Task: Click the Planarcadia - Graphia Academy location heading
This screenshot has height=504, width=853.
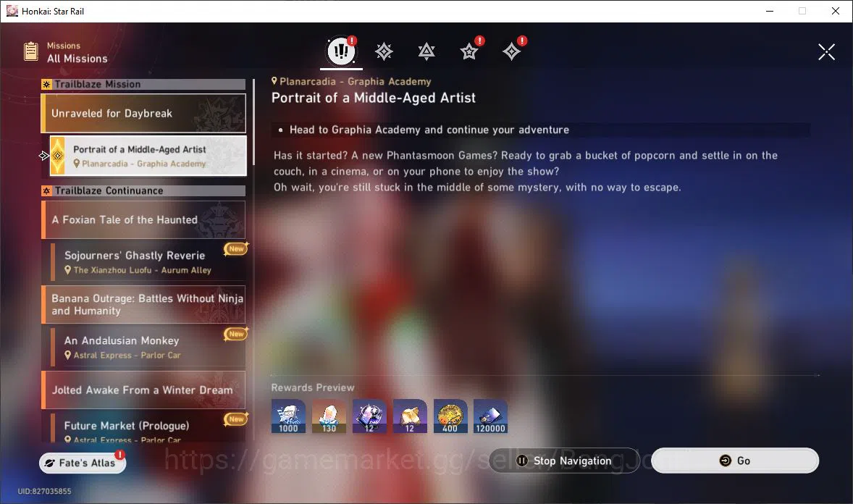Action: point(351,82)
